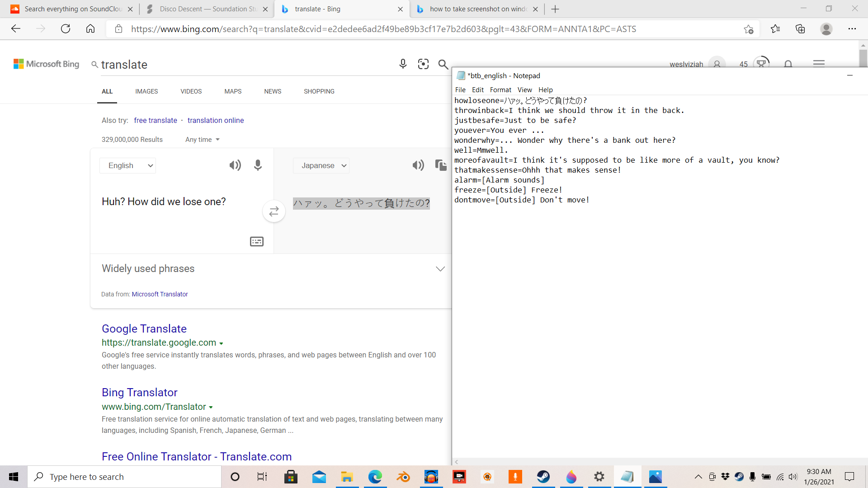The width and height of the screenshot is (868, 488).
Task: Switch to the IMAGES search tab
Action: 146,91
